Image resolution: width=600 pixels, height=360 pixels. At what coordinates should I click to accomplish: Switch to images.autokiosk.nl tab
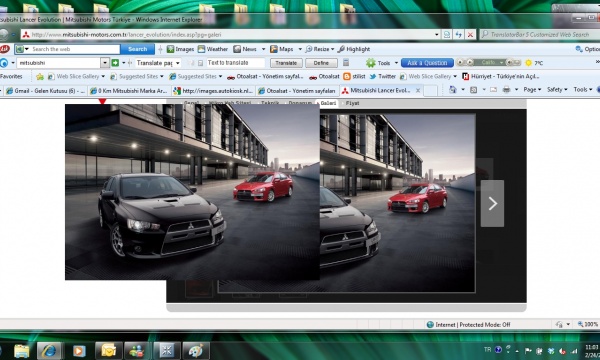click(x=213, y=91)
